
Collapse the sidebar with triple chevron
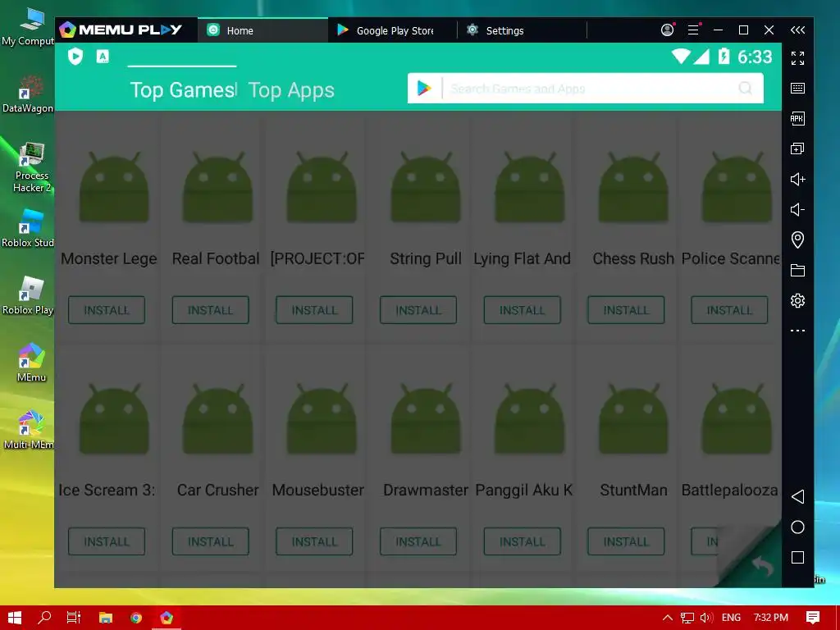(x=797, y=30)
